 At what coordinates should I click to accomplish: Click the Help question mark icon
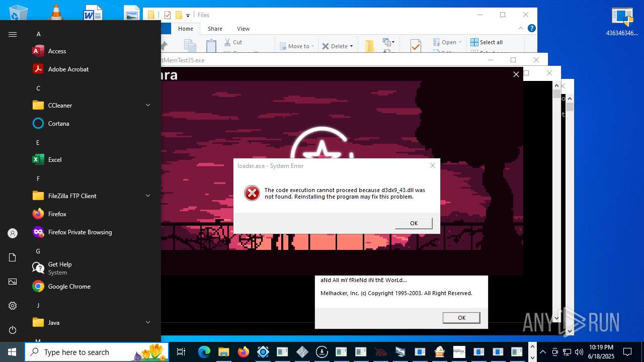point(531,28)
